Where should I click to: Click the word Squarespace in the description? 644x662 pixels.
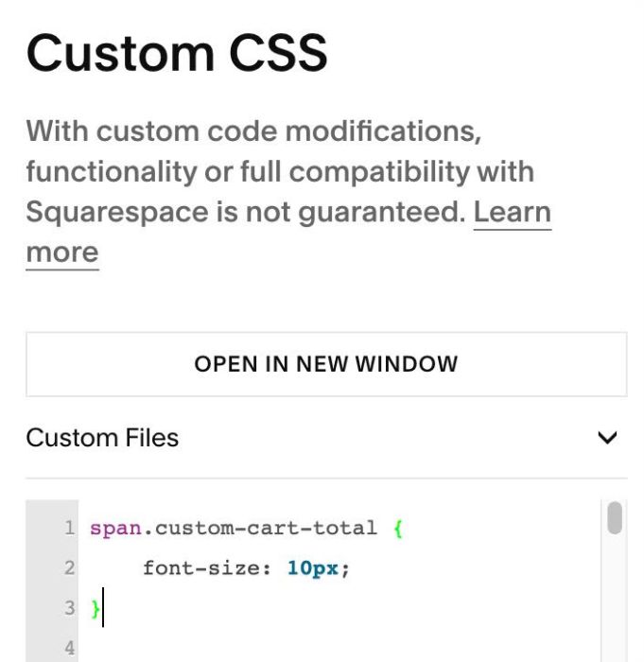117,213
